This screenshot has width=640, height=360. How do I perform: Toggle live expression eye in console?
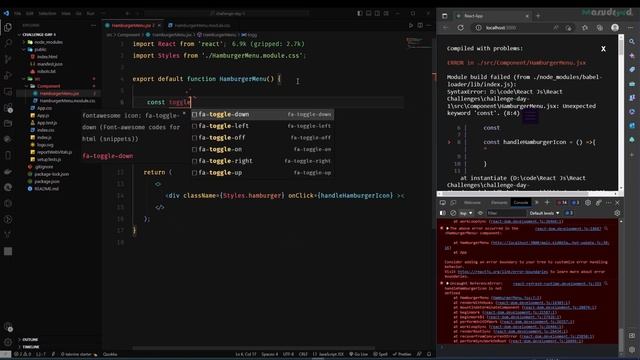coord(480,213)
